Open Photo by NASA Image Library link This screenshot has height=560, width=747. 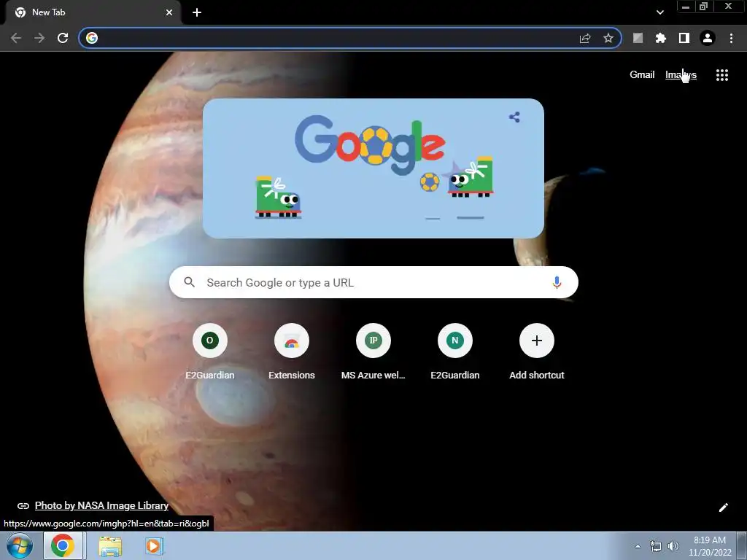point(101,506)
